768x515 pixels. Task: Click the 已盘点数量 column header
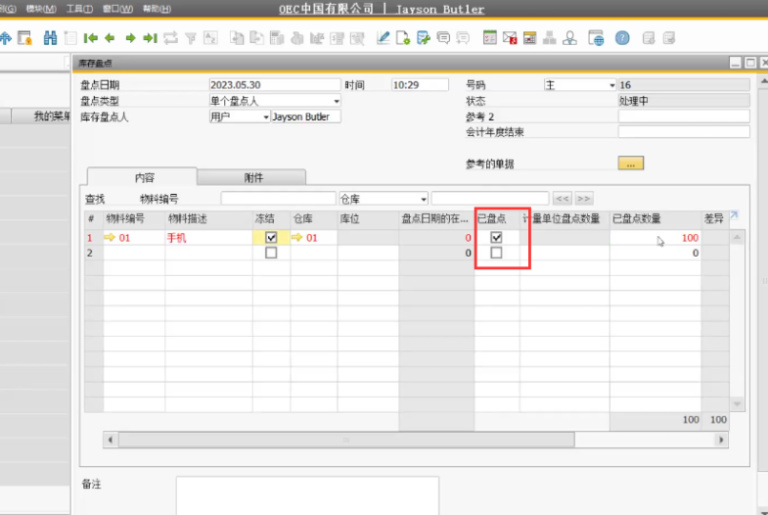655,219
